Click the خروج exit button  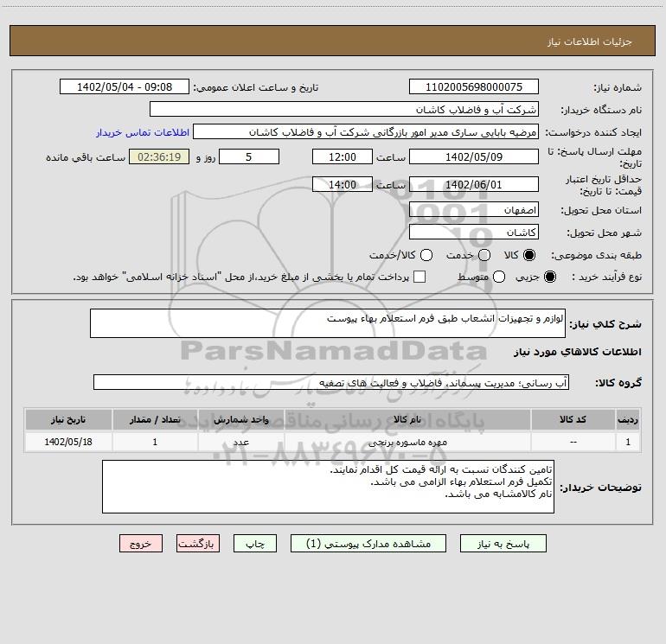(141, 544)
